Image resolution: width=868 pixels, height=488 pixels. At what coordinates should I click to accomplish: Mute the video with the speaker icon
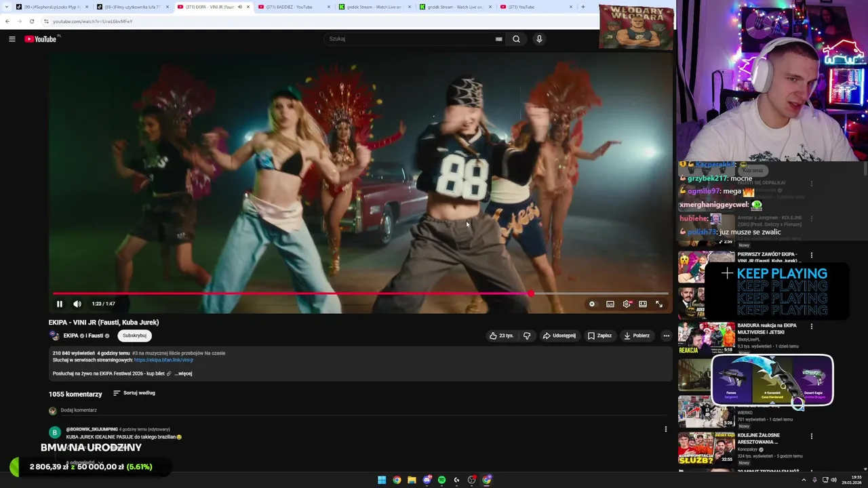click(x=77, y=304)
